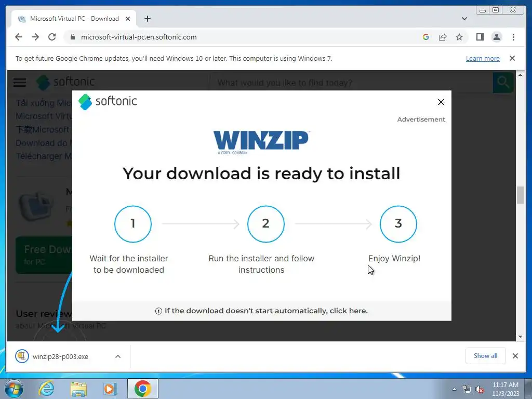Click the green search magnifier button
Viewport: 532px width, 399px height.
click(x=503, y=83)
